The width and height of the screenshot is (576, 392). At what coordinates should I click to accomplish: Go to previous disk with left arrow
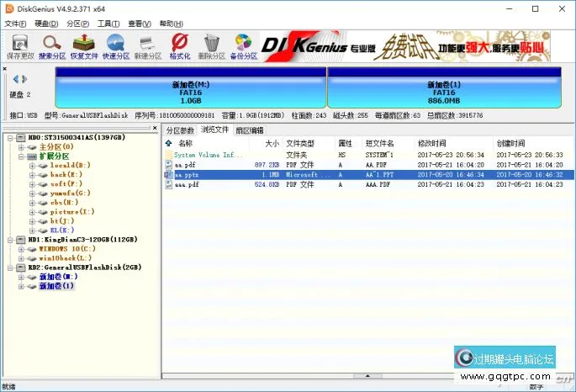tap(16, 79)
